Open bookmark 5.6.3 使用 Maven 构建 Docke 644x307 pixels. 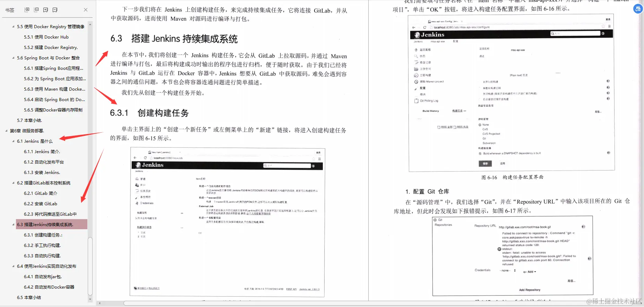pyautogui.click(x=54, y=89)
